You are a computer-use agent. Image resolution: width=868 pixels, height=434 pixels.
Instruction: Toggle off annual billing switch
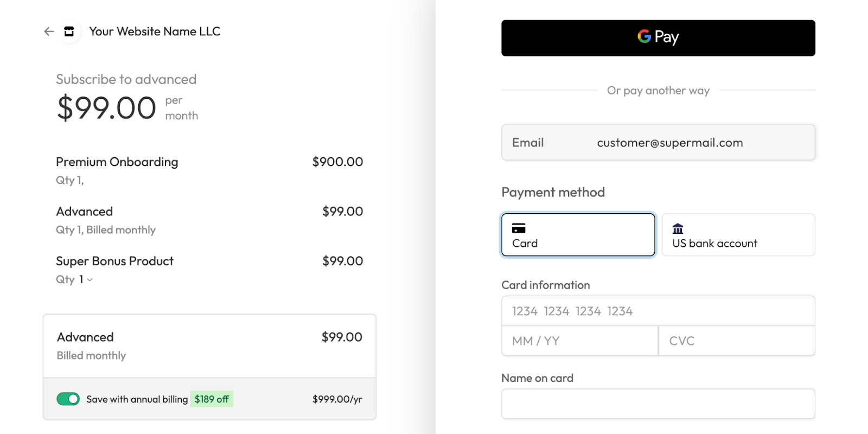click(x=68, y=399)
